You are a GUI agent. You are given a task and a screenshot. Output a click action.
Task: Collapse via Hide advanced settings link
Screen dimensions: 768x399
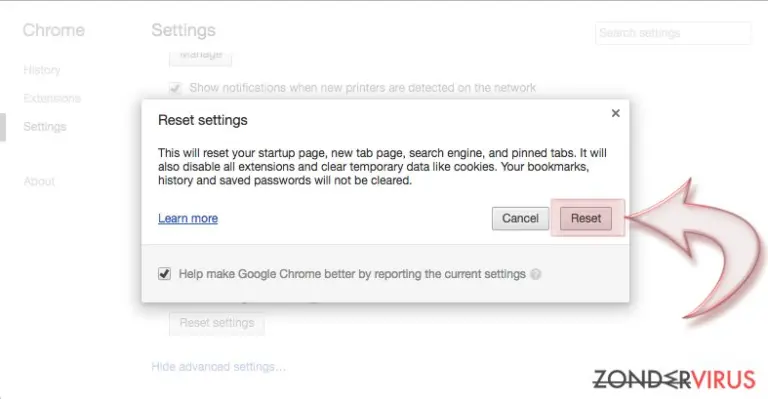coord(218,367)
